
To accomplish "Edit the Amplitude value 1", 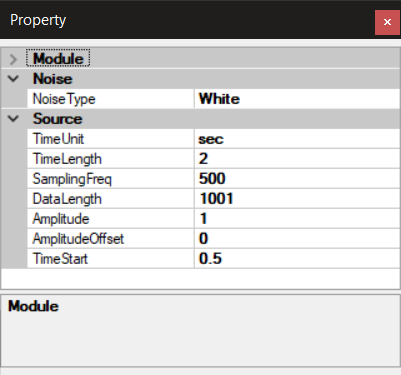I will tap(297, 219).
